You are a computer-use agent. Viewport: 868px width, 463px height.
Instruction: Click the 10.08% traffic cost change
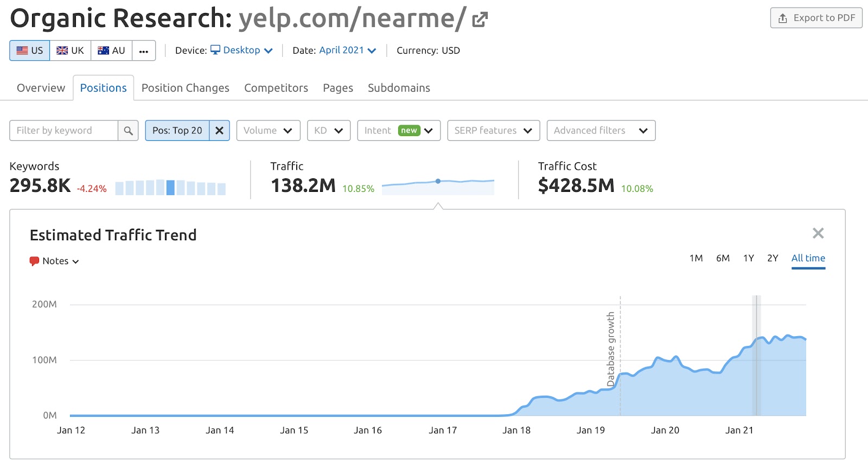(637, 189)
